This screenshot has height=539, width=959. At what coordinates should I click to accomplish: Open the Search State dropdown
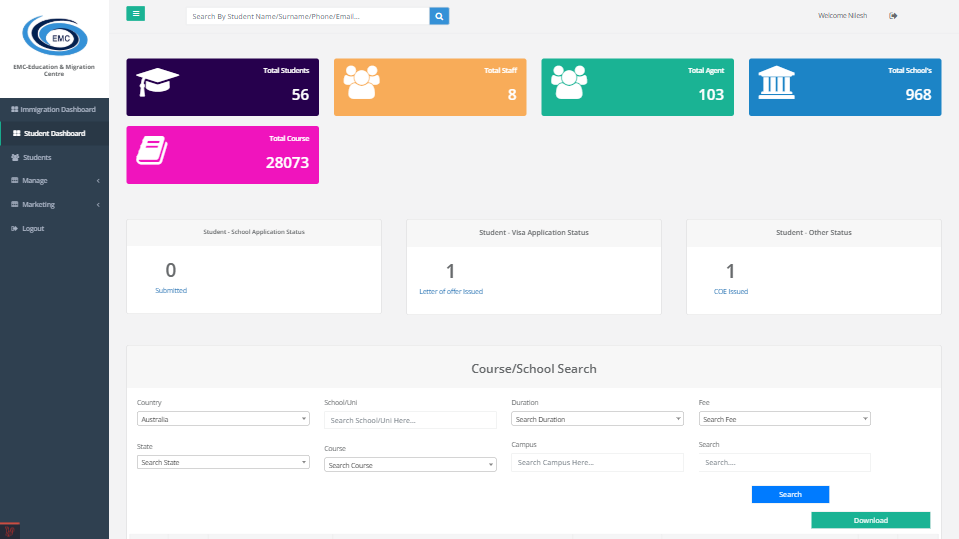[223, 462]
